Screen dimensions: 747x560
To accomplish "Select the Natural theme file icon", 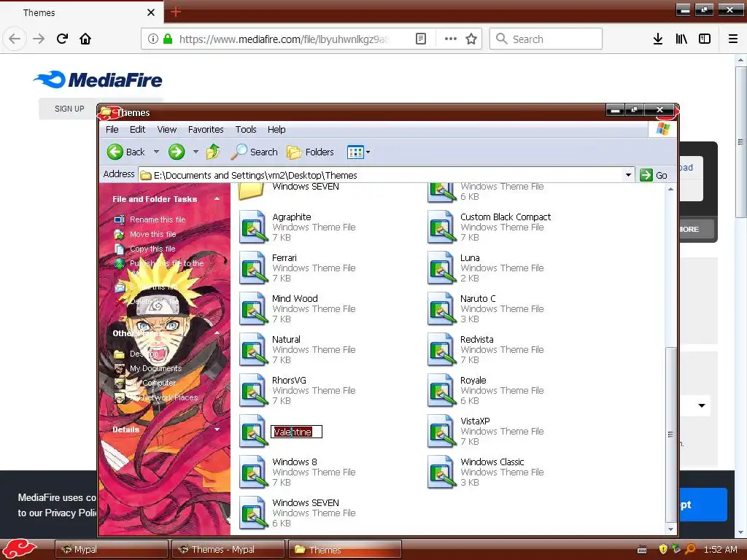I will [x=253, y=350].
